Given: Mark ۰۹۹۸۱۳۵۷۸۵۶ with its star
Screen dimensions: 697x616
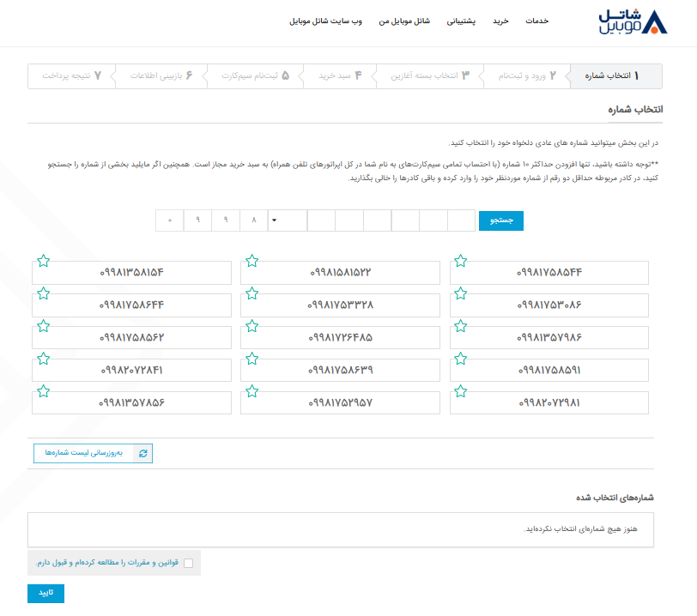Looking at the screenshot, I should tap(43, 391).
